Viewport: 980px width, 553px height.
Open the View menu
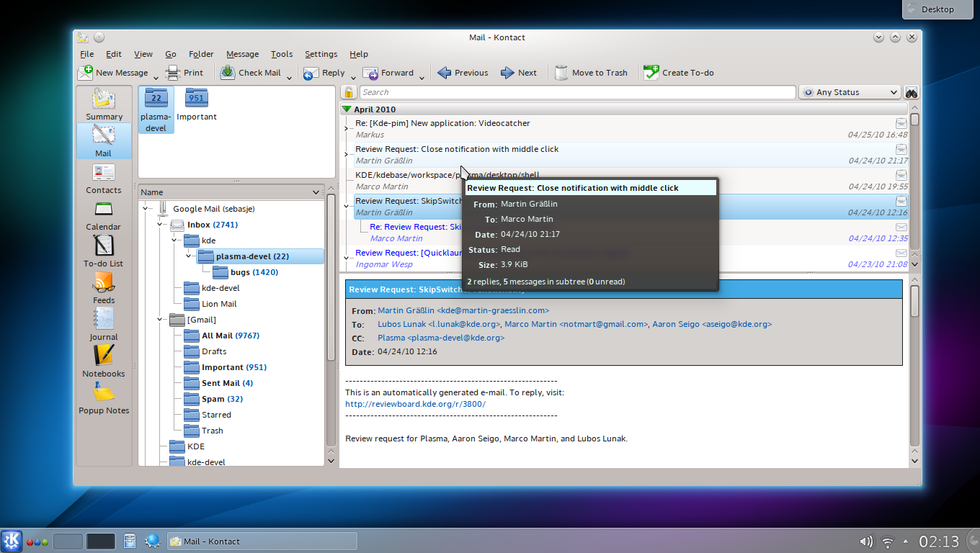click(143, 54)
